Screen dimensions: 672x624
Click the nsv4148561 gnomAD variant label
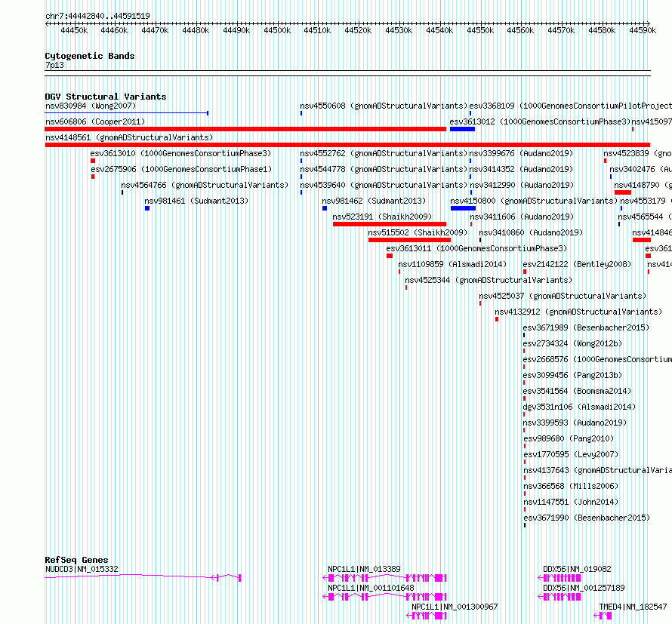pos(129,137)
